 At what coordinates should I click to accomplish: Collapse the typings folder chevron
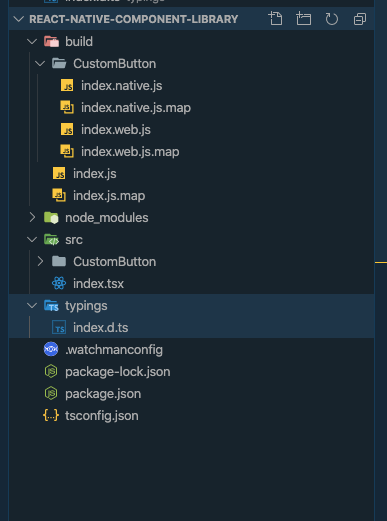coord(32,305)
